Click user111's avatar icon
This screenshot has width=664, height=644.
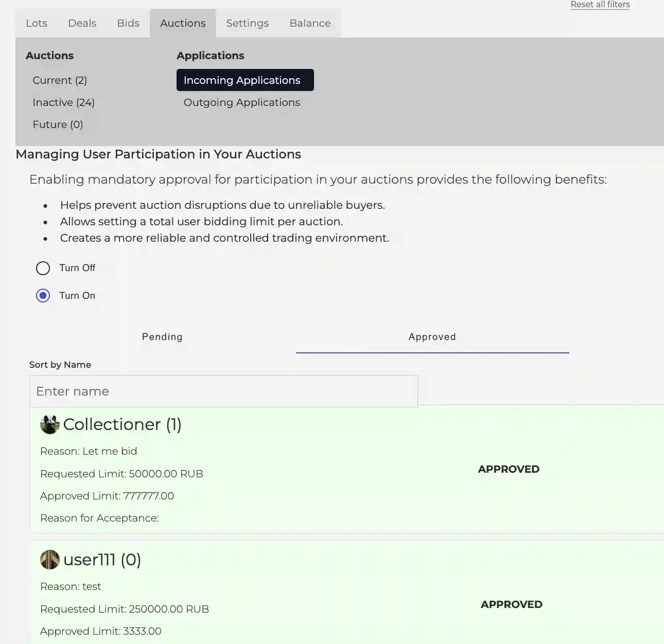tap(50, 560)
